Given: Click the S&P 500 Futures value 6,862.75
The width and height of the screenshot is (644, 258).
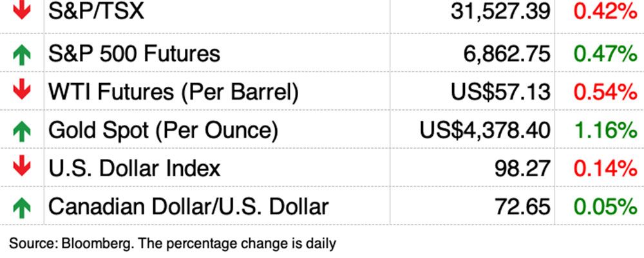Looking at the screenshot, I should pos(507,53).
